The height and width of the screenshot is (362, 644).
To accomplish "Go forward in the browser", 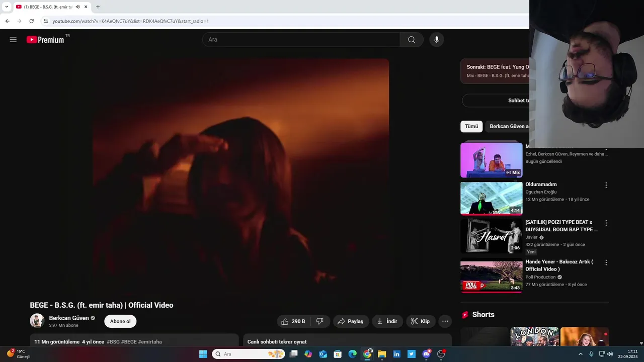I will click(x=19, y=21).
